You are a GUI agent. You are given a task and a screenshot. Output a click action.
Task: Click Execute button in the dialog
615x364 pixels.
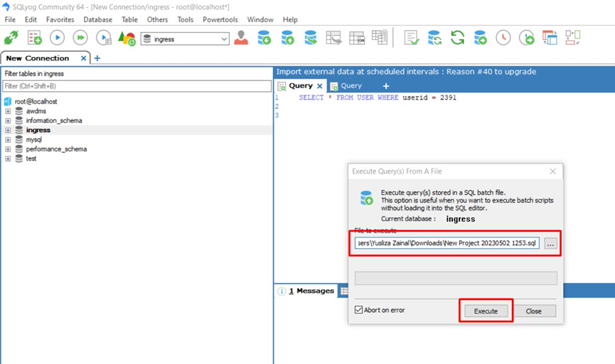486,311
